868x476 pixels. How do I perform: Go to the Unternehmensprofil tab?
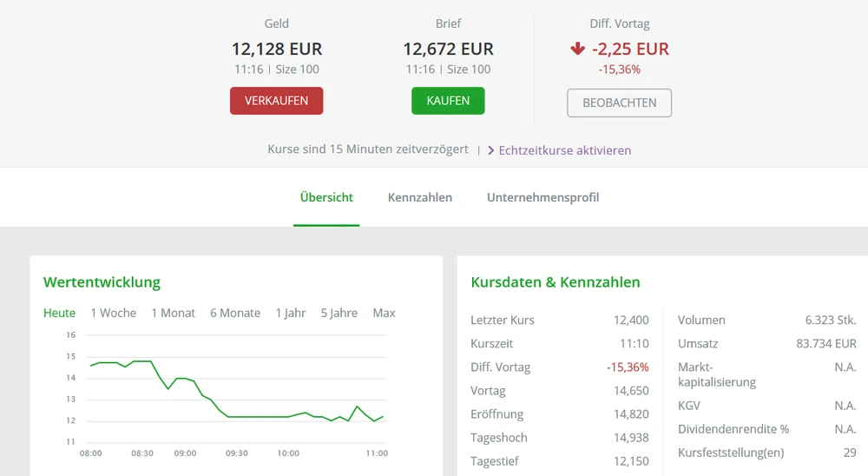click(x=542, y=197)
